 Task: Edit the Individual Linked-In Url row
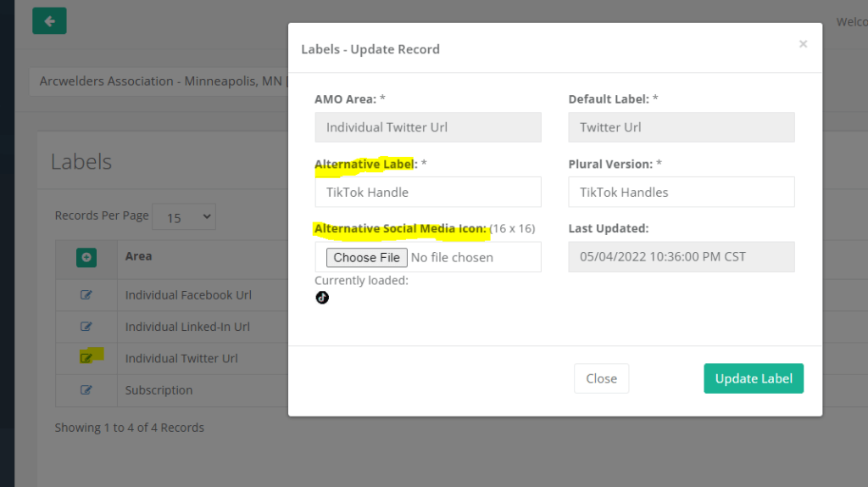coord(86,327)
